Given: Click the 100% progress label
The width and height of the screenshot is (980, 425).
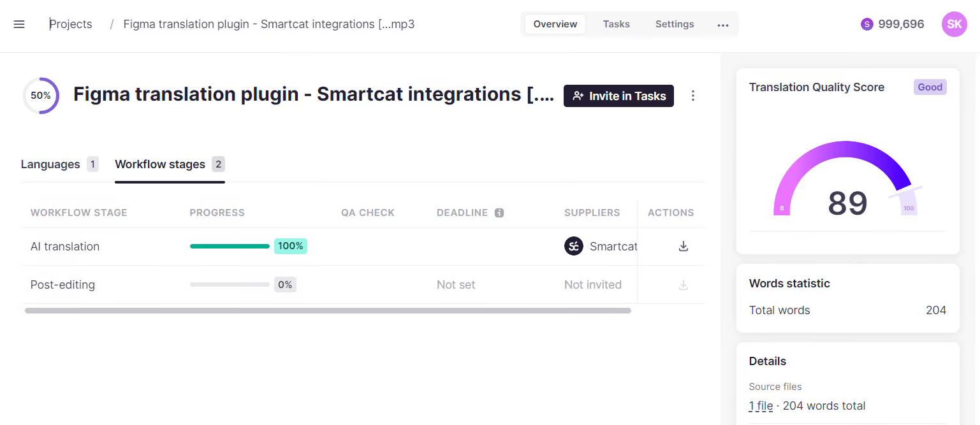Looking at the screenshot, I should tap(291, 247).
